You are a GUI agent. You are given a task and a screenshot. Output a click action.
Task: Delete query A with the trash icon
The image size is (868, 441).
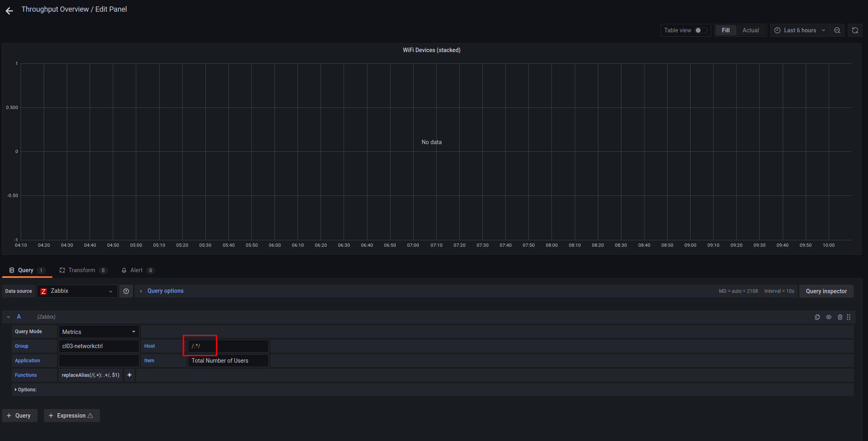840,317
